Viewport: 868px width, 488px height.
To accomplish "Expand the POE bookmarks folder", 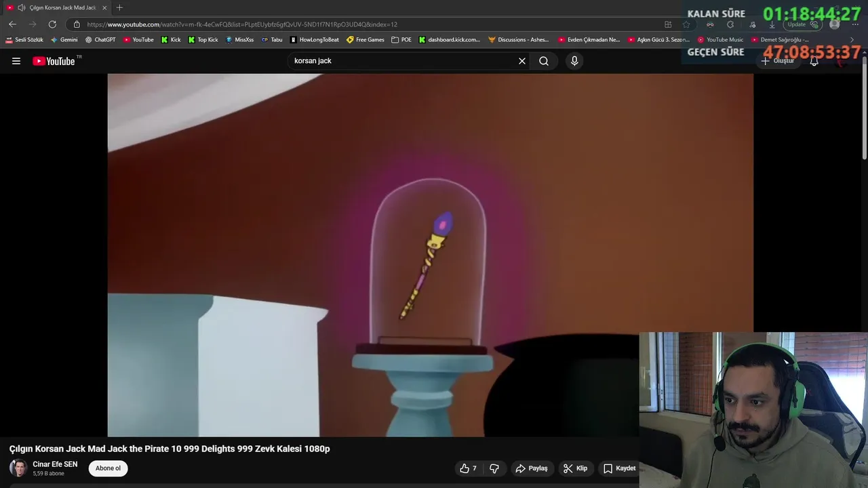I will [x=401, y=40].
